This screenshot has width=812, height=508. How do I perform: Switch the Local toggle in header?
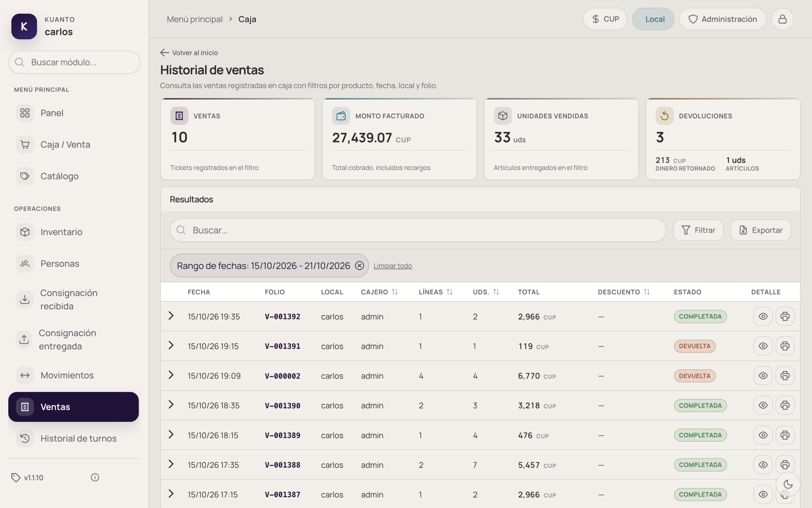click(x=653, y=19)
